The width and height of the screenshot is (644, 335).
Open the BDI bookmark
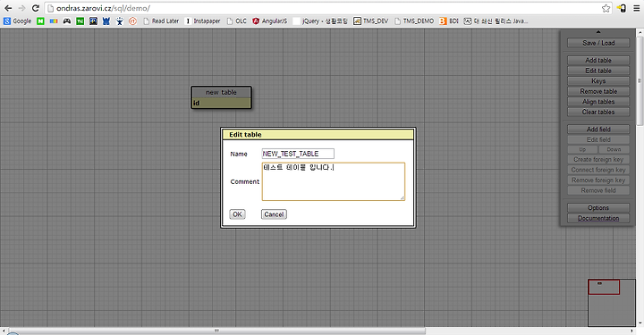pos(448,21)
